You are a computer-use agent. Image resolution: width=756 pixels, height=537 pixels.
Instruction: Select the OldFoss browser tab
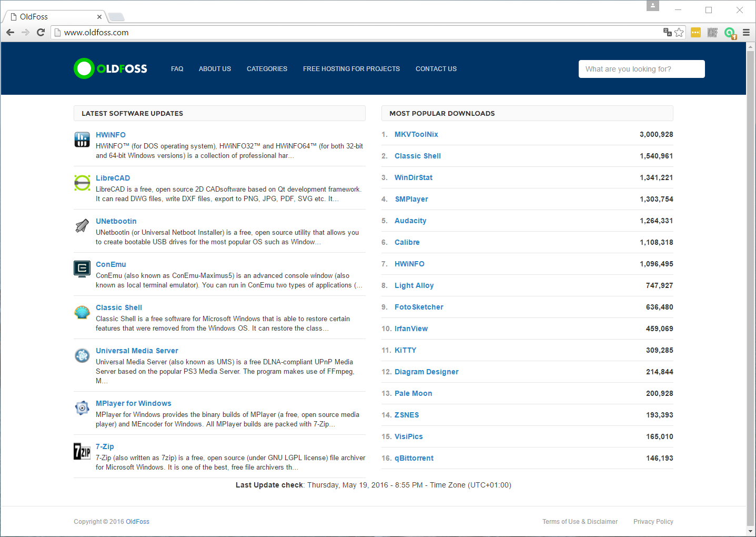[x=50, y=16]
